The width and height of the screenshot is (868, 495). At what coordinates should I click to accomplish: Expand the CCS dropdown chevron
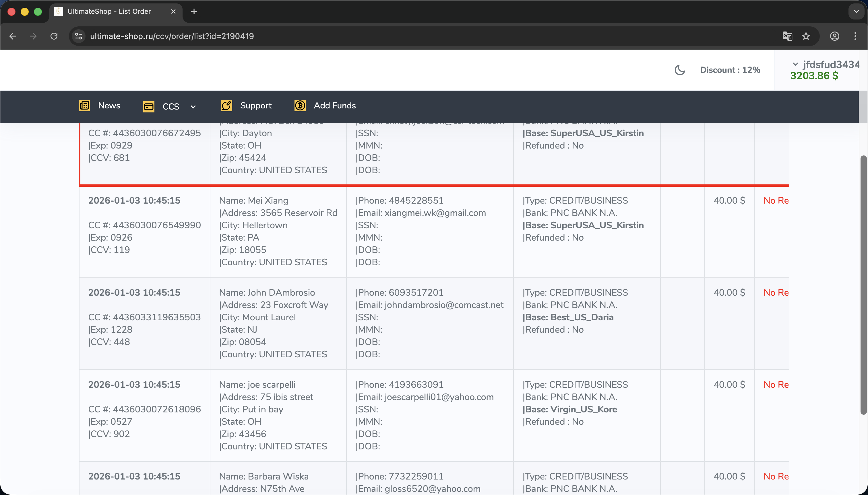point(193,107)
